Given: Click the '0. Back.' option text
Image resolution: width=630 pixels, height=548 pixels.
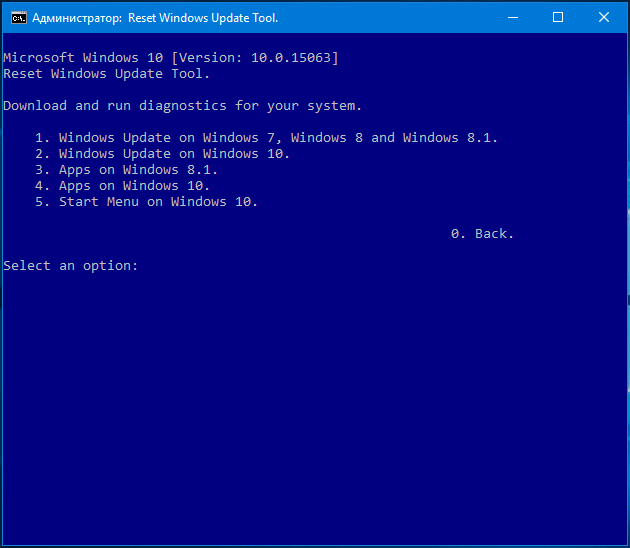Looking at the screenshot, I should pyautogui.click(x=482, y=234).
